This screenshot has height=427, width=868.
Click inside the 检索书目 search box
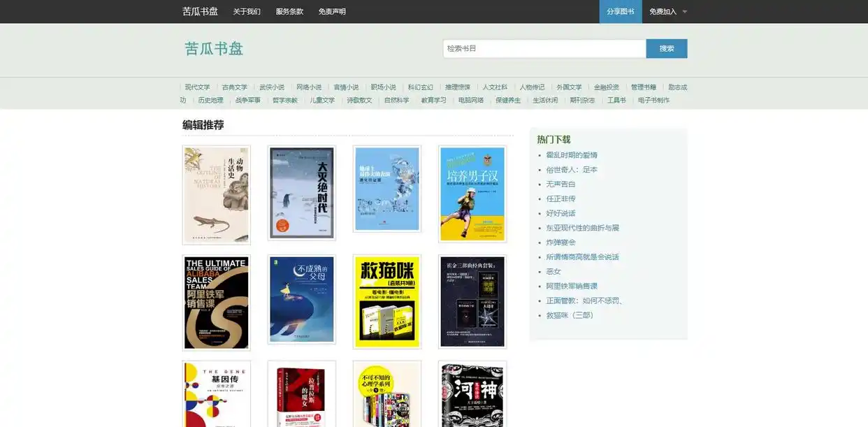tap(544, 48)
